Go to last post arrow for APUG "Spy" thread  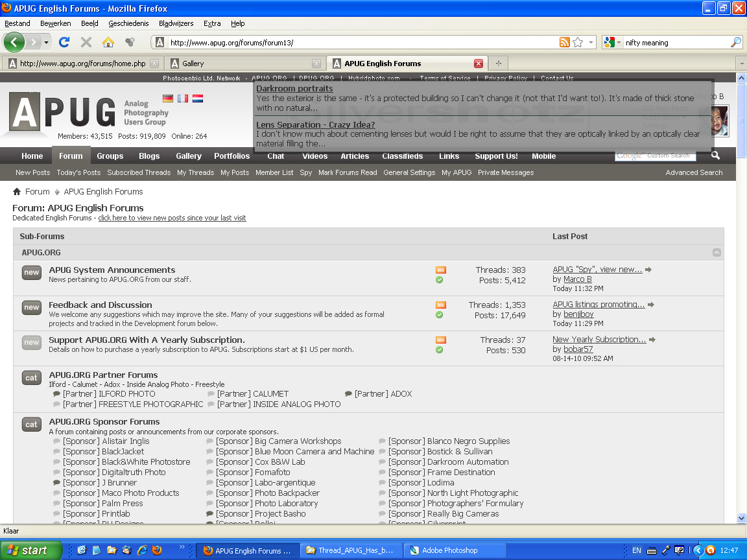(648, 270)
